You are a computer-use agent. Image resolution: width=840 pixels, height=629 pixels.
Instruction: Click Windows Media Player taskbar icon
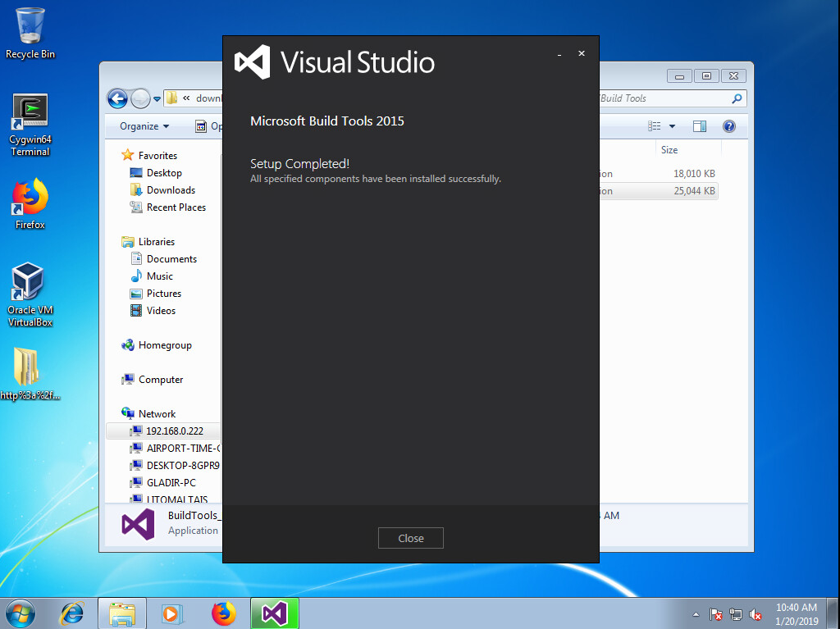172,613
